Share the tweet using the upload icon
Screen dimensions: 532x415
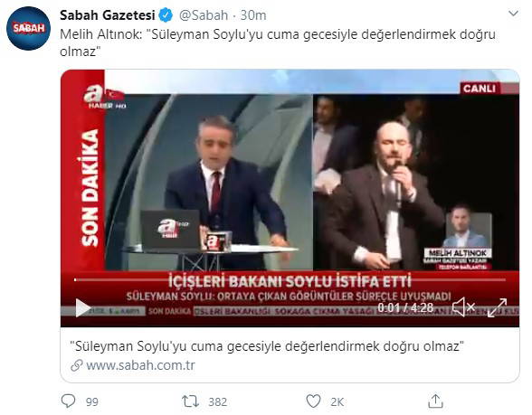coord(436,401)
